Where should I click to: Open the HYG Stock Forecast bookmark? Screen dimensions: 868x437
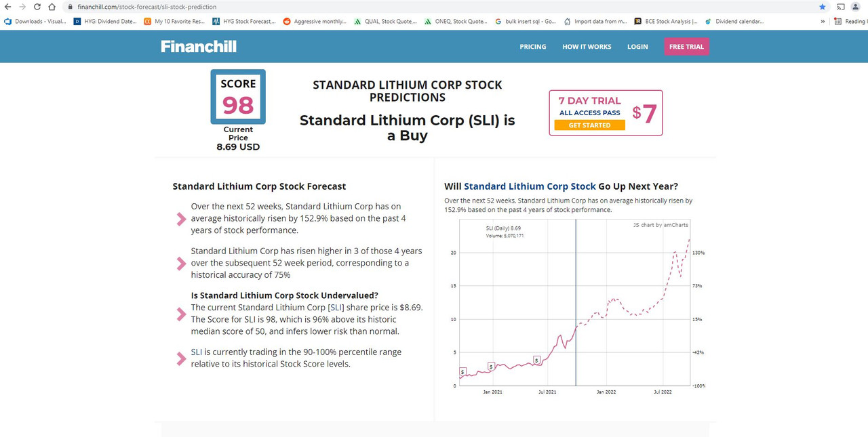click(244, 21)
